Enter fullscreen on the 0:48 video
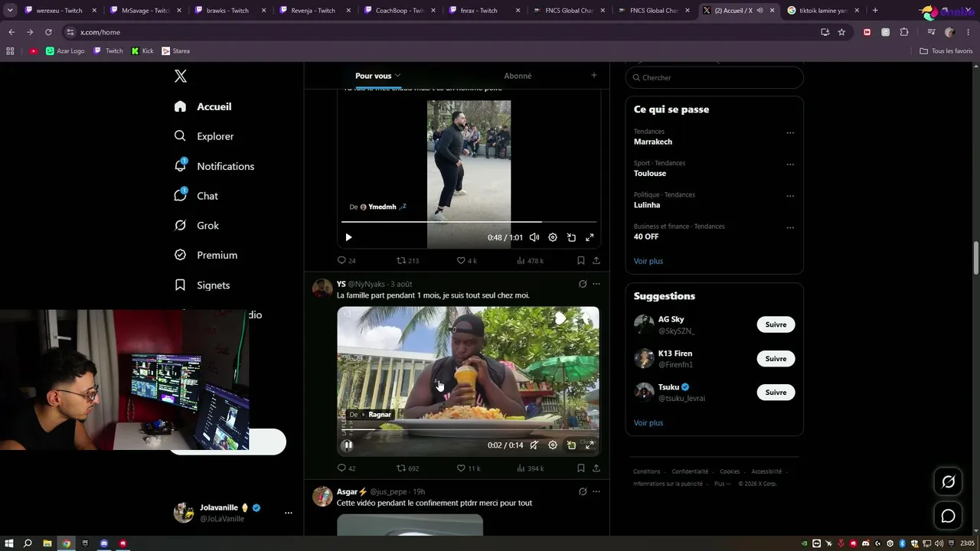The height and width of the screenshot is (551, 980). click(590, 237)
